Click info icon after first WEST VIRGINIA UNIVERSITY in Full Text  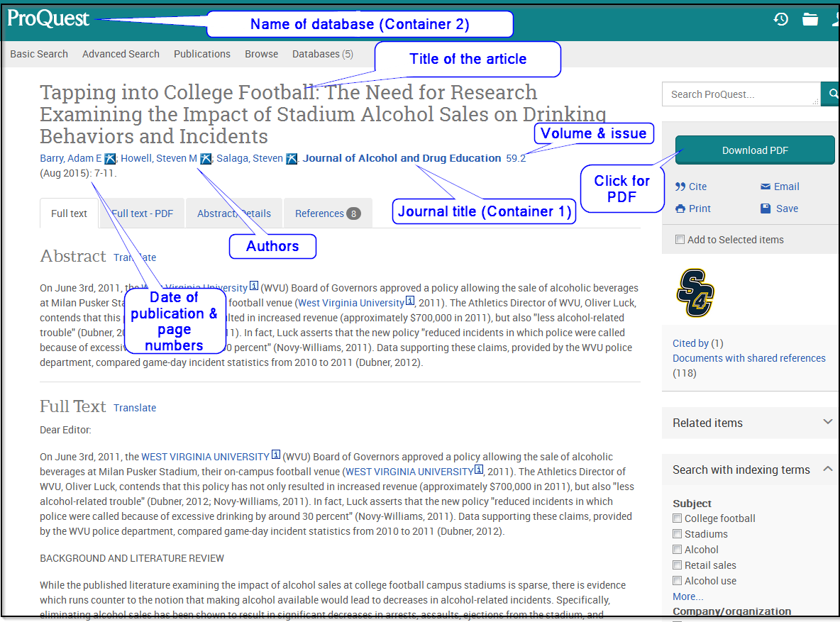pos(276,455)
